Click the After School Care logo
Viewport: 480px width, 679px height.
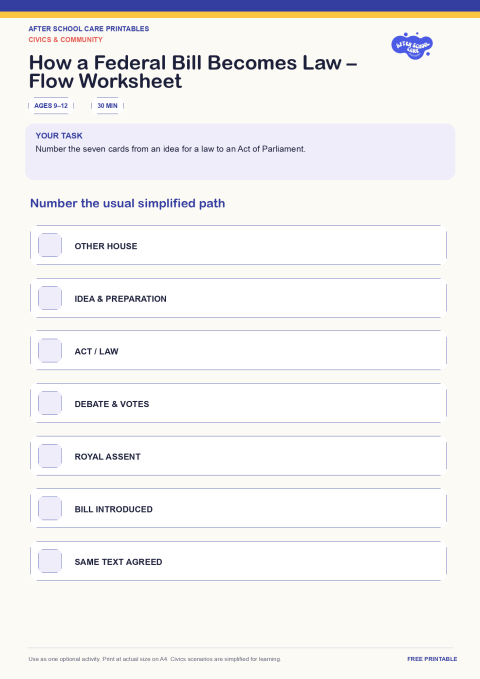[412, 45]
